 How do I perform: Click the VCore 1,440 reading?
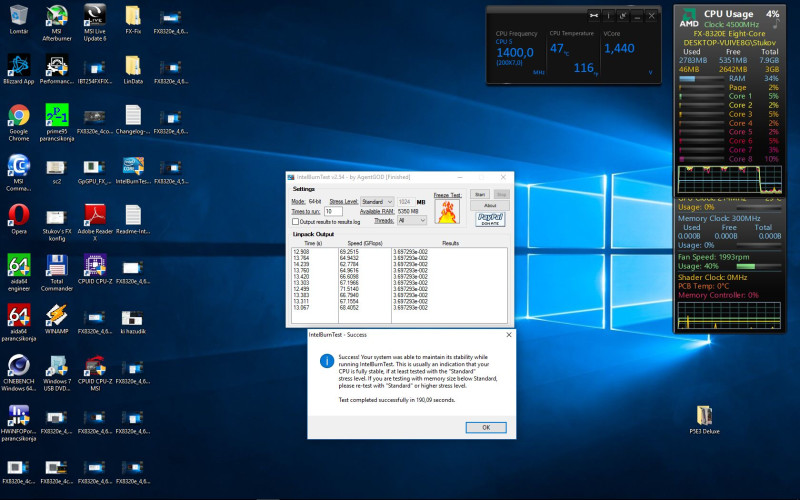(x=619, y=48)
